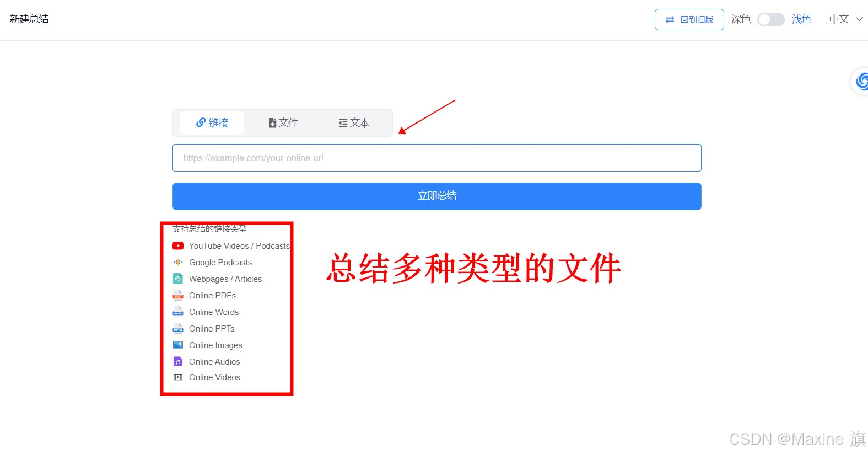Screen dimensions: 868x454
Task: Switch to the 链接 tab
Action: click(212, 123)
